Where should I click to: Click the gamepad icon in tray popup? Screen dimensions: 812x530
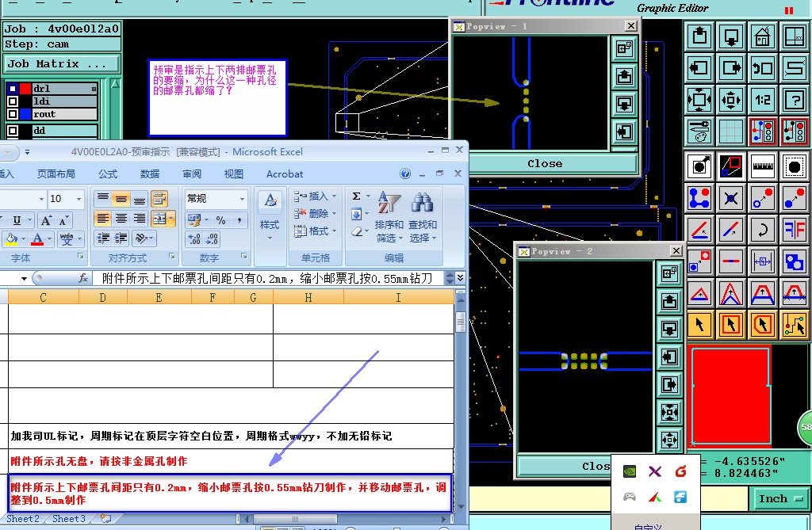[x=629, y=497]
